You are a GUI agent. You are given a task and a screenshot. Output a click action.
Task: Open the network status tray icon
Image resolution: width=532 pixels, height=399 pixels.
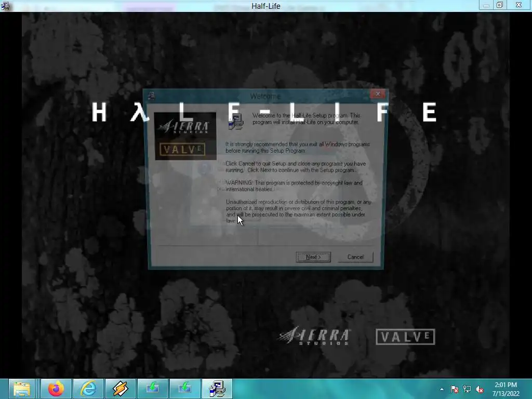click(467, 389)
